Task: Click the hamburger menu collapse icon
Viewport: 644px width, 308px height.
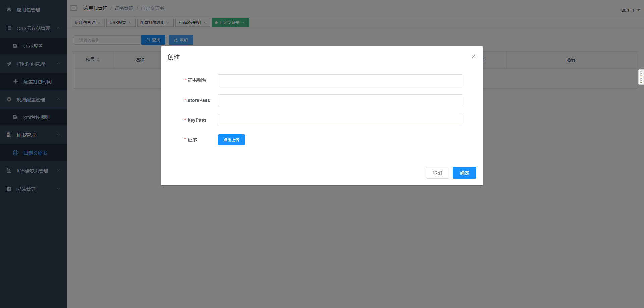Action: (x=74, y=8)
